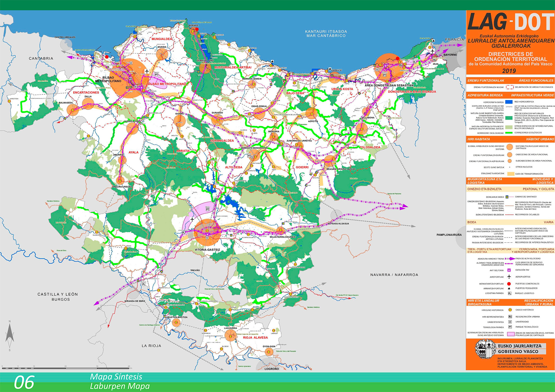Select the pink Áreas de Innovación swatch
Image resolution: width=555 pixels, height=392 pixels.
[511, 334]
